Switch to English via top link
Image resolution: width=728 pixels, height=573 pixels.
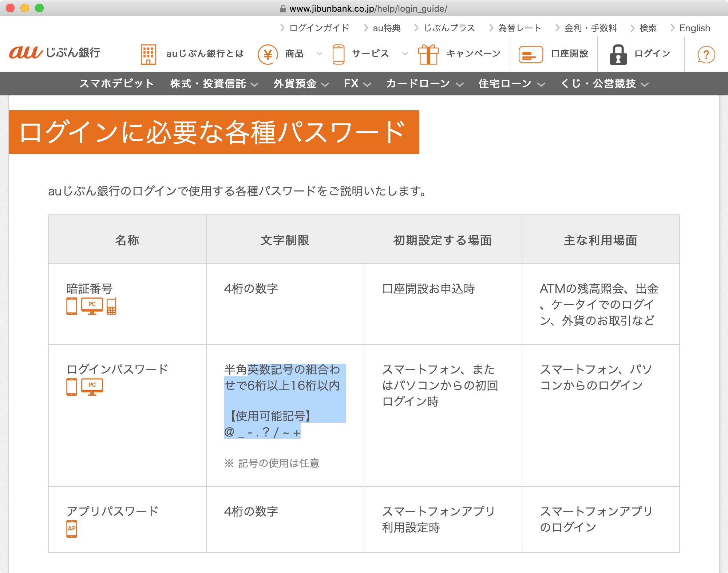click(x=695, y=28)
